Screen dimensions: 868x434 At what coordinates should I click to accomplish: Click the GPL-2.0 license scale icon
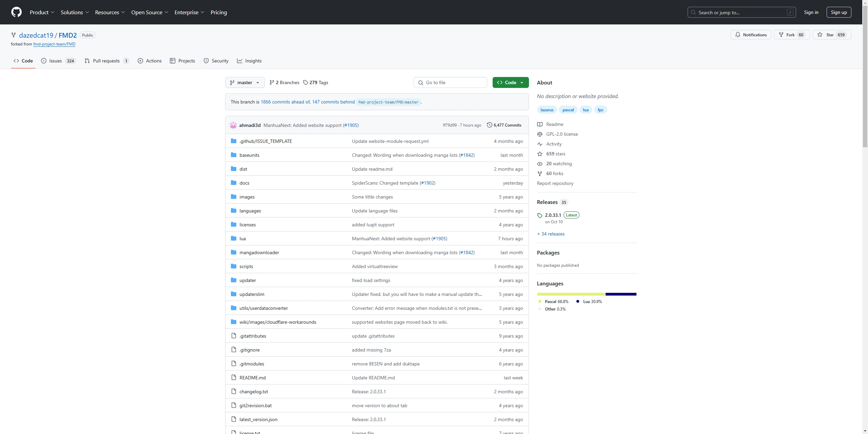coord(540,134)
